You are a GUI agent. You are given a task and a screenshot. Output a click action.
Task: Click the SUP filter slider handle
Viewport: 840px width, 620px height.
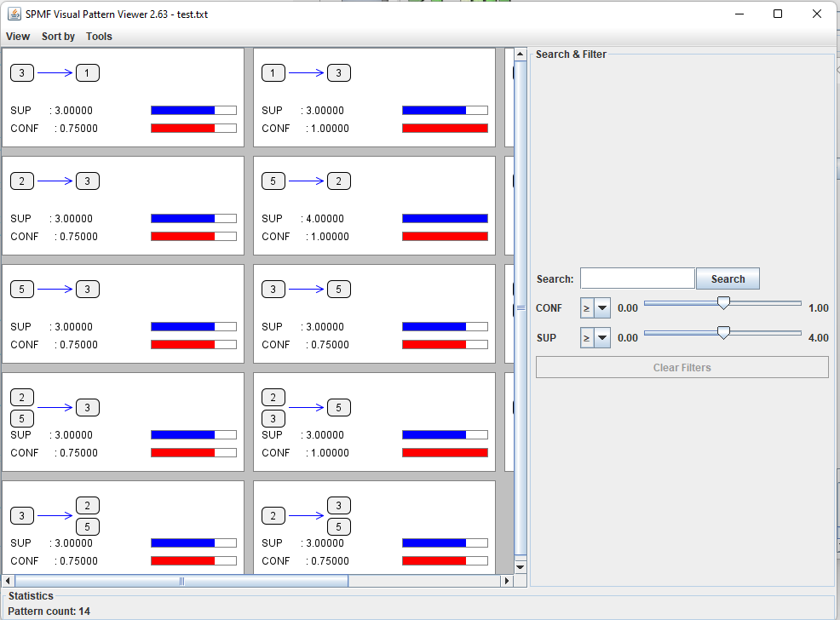click(723, 333)
